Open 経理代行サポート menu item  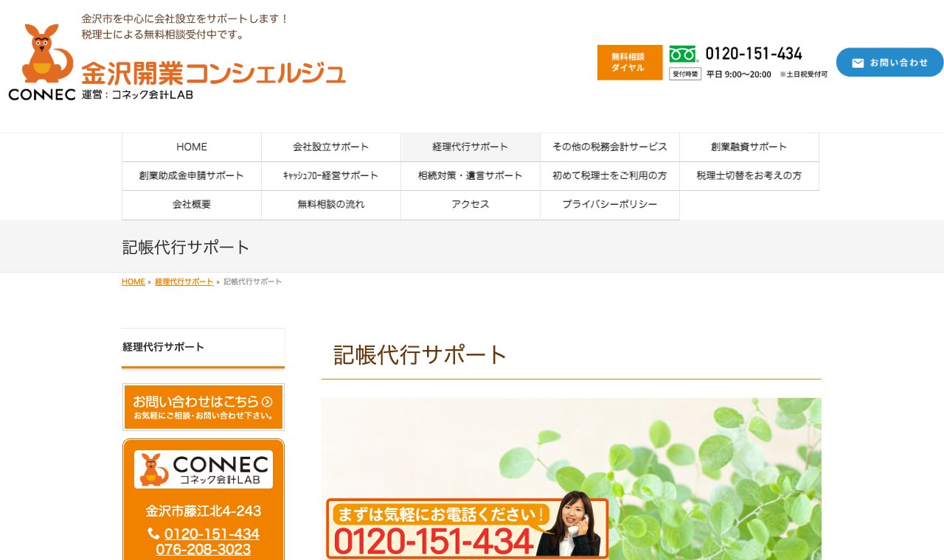click(x=471, y=147)
